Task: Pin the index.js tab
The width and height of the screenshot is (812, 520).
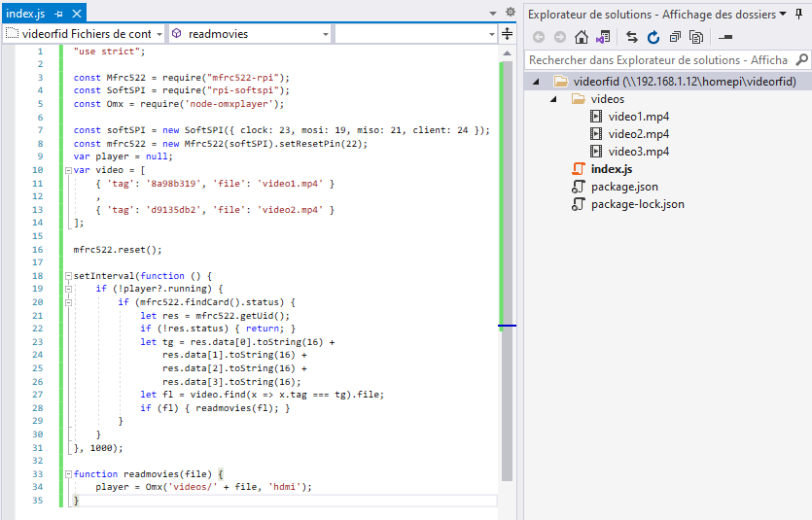Action: tap(59, 14)
